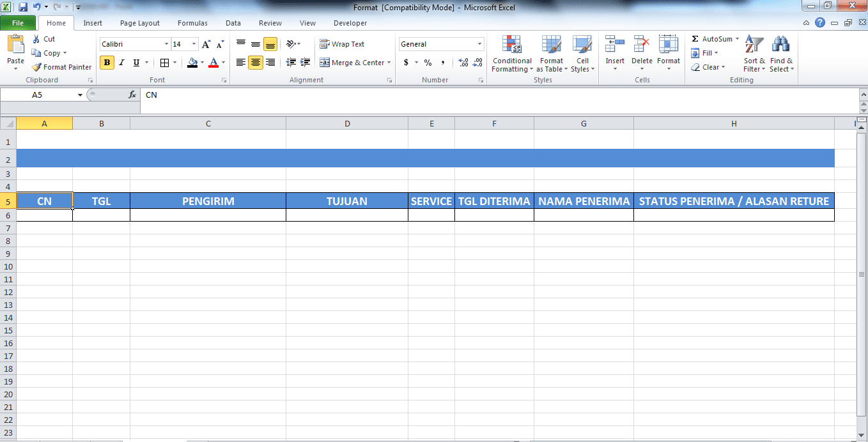The width and height of the screenshot is (868, 442).
Task: Switch to the Formulas ribbon tab
Action: [x=192, y=22]
